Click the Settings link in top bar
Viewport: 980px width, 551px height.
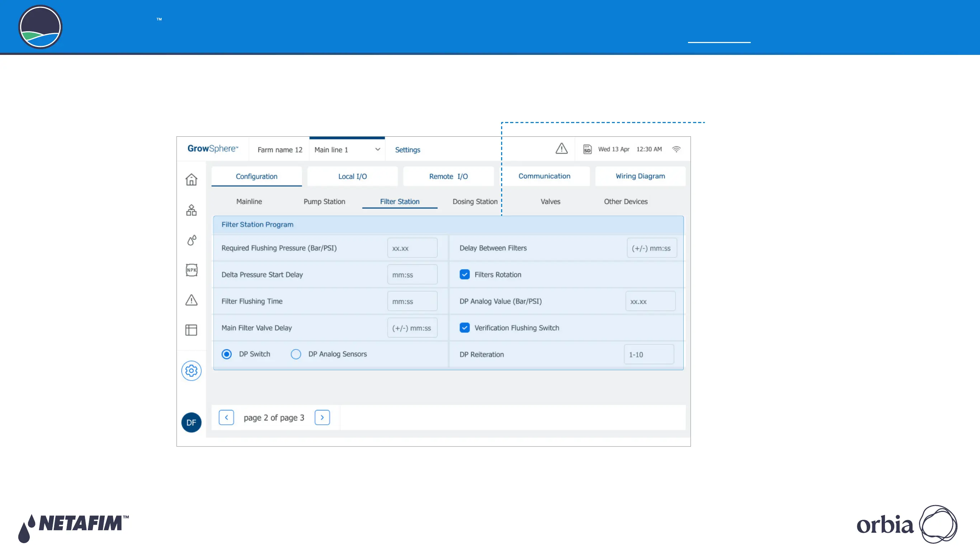click(x=407, y=150)
